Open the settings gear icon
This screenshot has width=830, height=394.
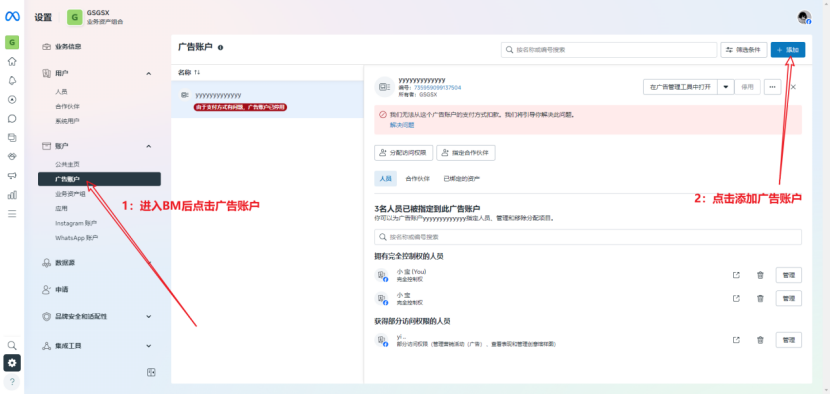click(12, 363)
